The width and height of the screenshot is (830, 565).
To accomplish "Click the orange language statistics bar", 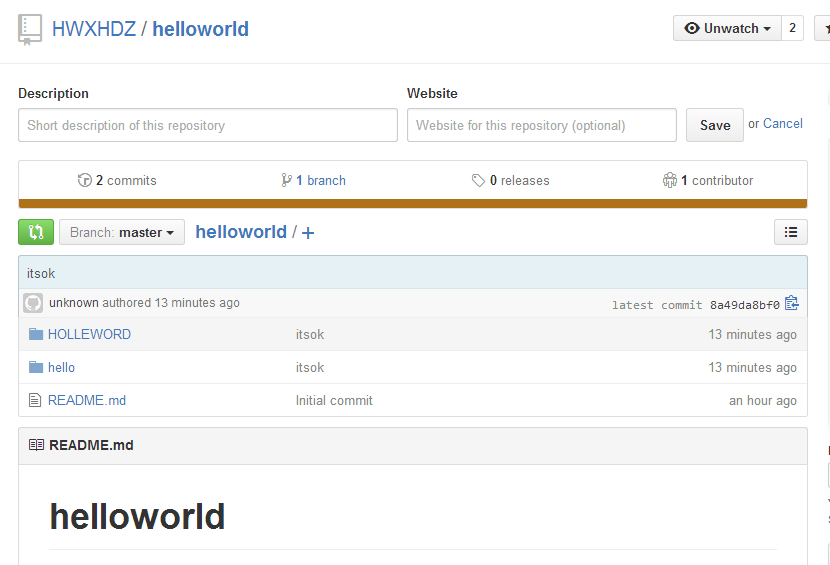I will pos(413,204).
